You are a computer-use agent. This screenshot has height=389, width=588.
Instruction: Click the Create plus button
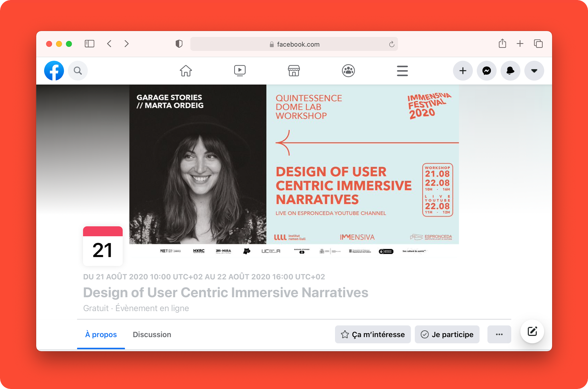click(463, 71)
